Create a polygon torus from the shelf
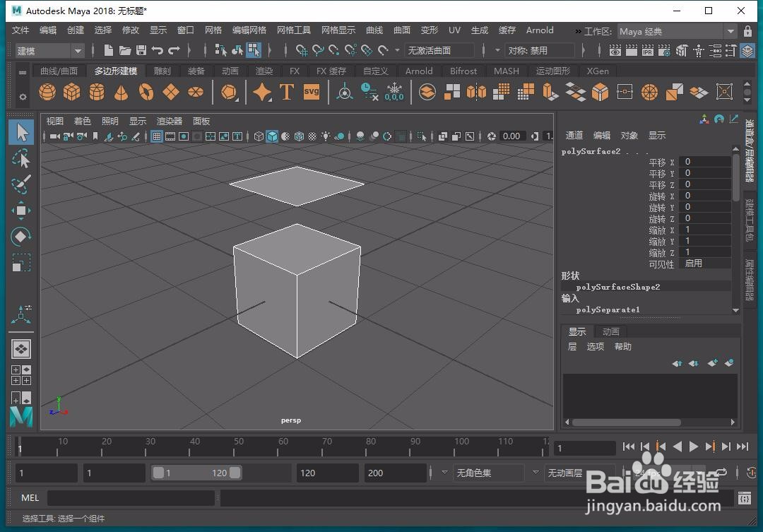Image resolution: width=763 pixels, height=532 pixels. 146,92
